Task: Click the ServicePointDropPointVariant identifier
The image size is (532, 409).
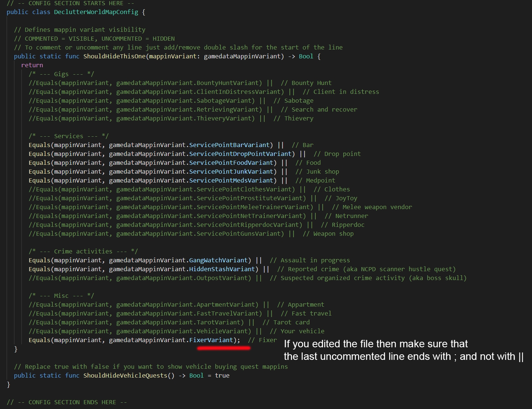Action: tap(240, 154)
